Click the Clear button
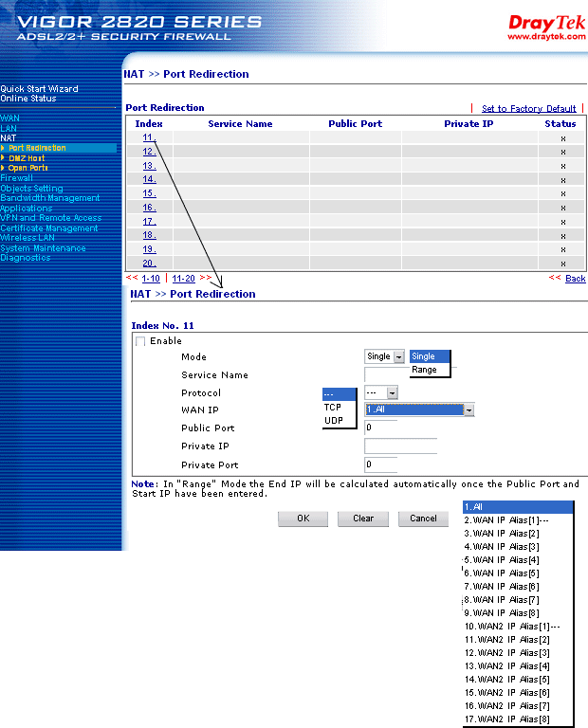588x728 pixels. (x=363, y=519)
